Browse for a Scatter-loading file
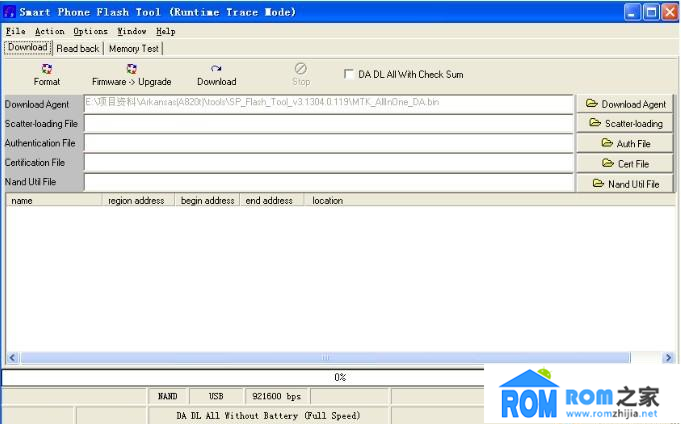The width and height of the screenshot is (681, 424). tap(626, 124)
